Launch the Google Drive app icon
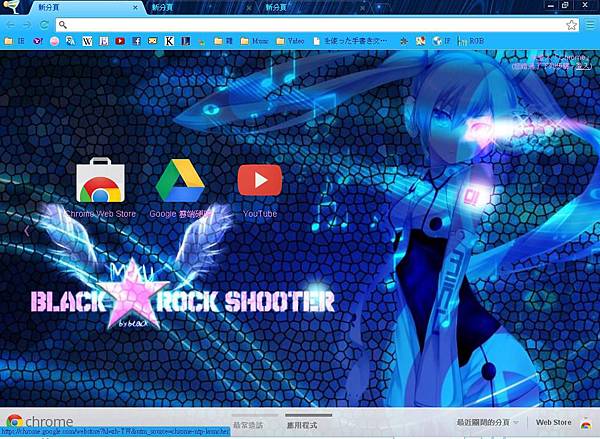The image size is (600, 439). pos(180,180)
